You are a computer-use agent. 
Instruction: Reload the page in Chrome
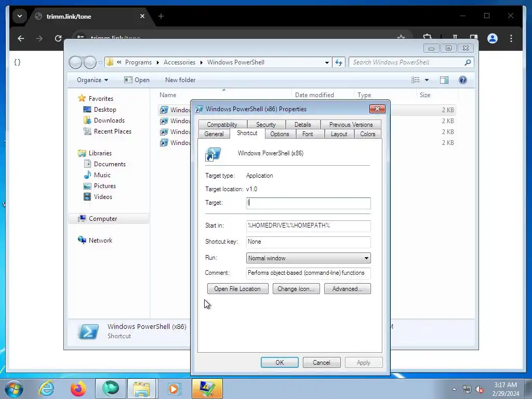[58, 38]
